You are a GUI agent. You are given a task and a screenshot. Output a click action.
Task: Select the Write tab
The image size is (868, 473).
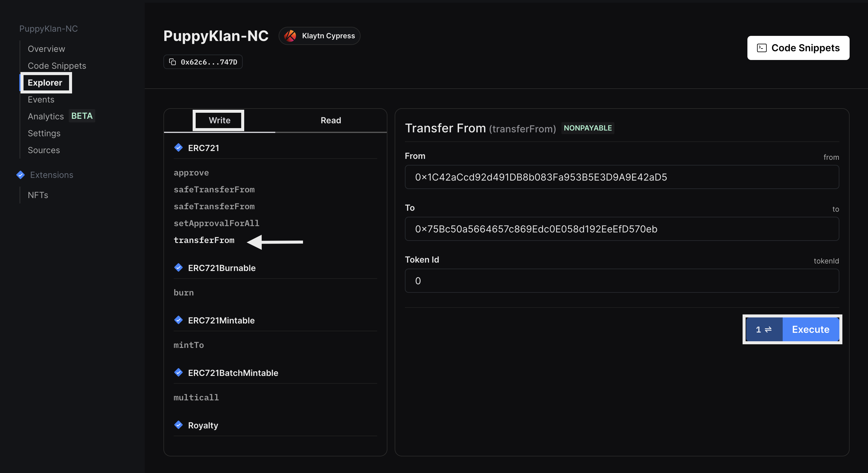[219, 120]
